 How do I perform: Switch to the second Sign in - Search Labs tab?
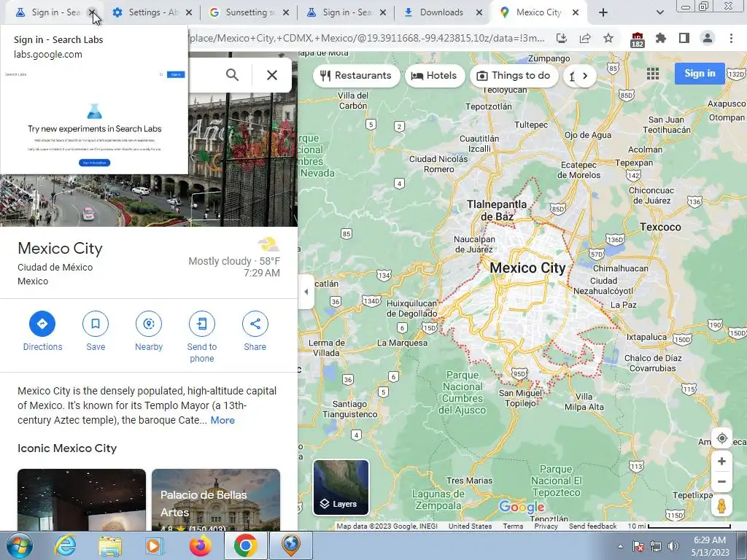[x=347, y=12]
